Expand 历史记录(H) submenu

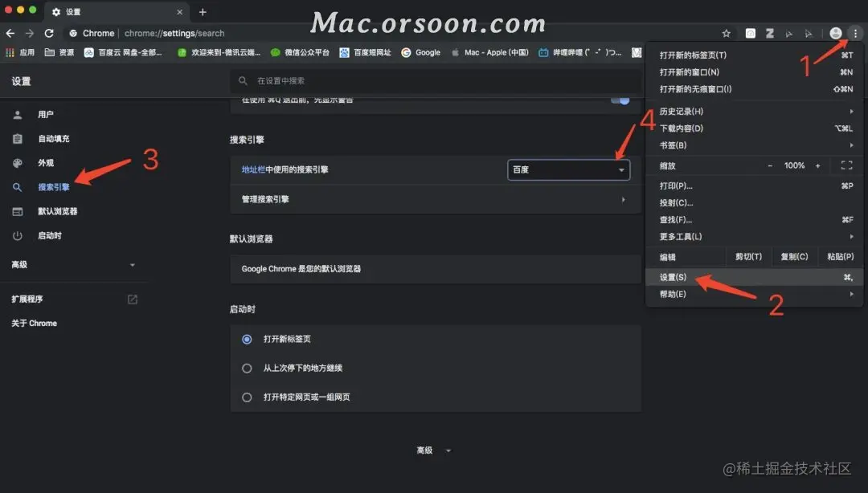(754, 112)
